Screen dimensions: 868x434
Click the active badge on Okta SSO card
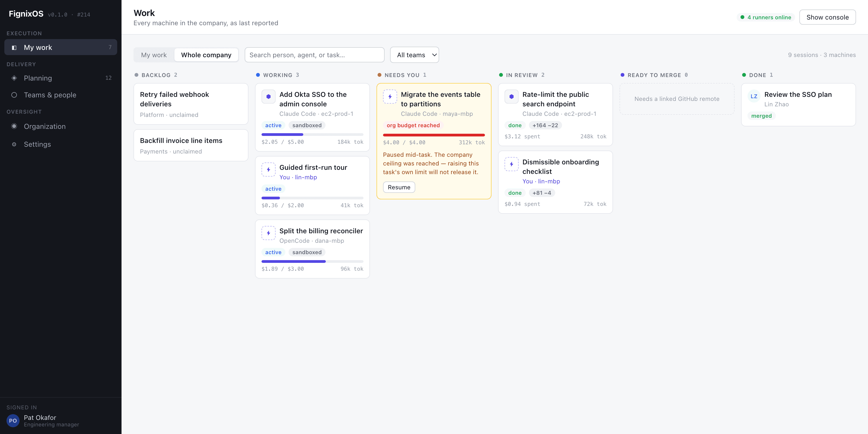tap(273, 125)
